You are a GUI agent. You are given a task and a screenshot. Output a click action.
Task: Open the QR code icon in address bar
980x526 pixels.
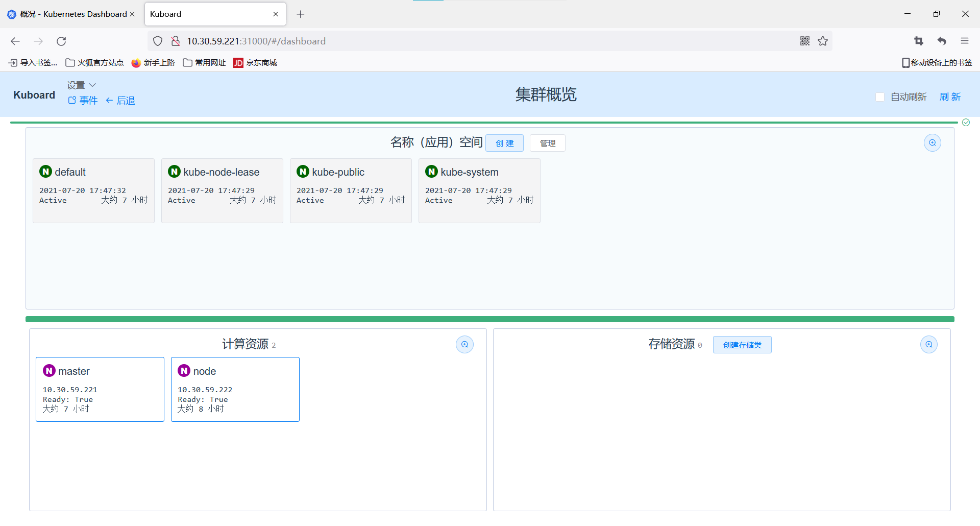coord(805,41)
